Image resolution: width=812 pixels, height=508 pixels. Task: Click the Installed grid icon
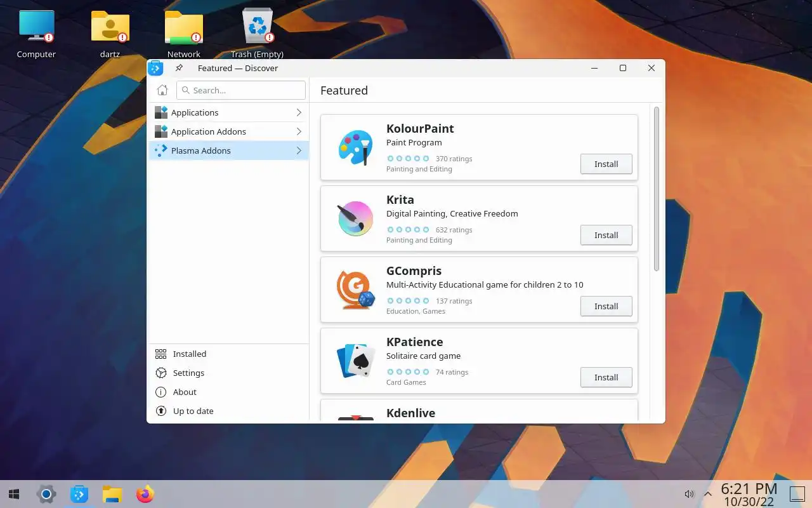(161, 354)
